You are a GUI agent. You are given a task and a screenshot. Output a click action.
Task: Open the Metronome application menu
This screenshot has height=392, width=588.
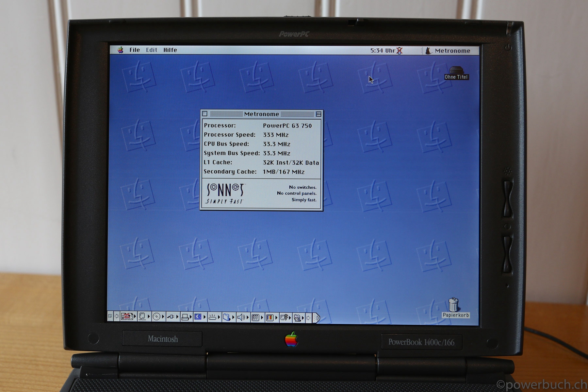pyautogui.click(x=448, y=51)
